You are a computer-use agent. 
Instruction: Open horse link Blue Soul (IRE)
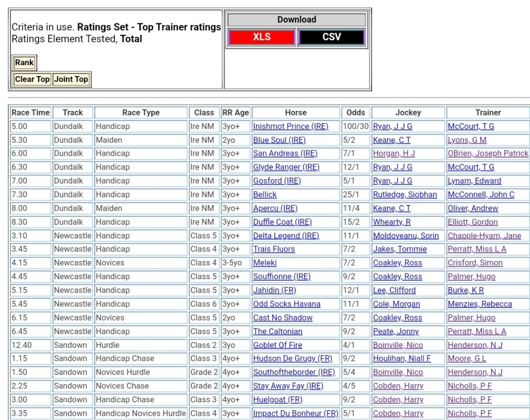pyautogui.click(x=279, y=140)
